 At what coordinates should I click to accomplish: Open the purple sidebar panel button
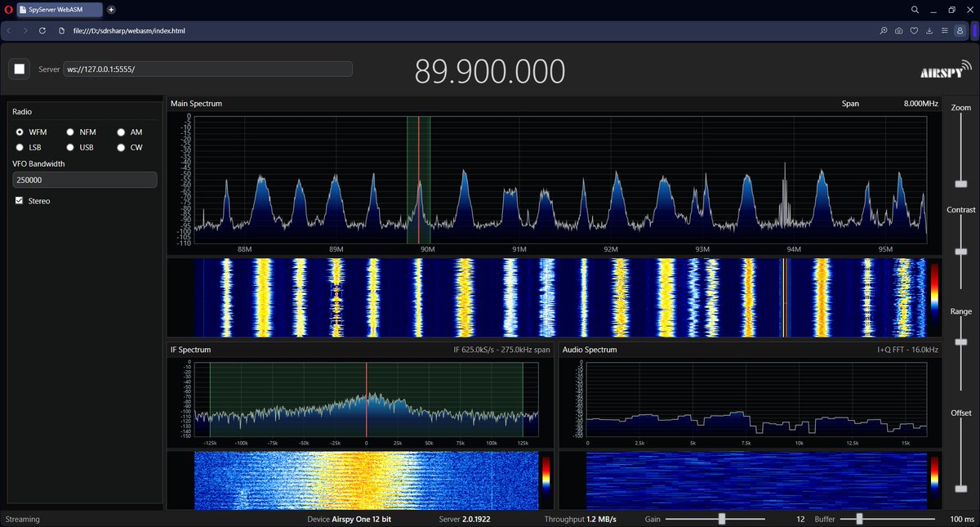(973, 30)
